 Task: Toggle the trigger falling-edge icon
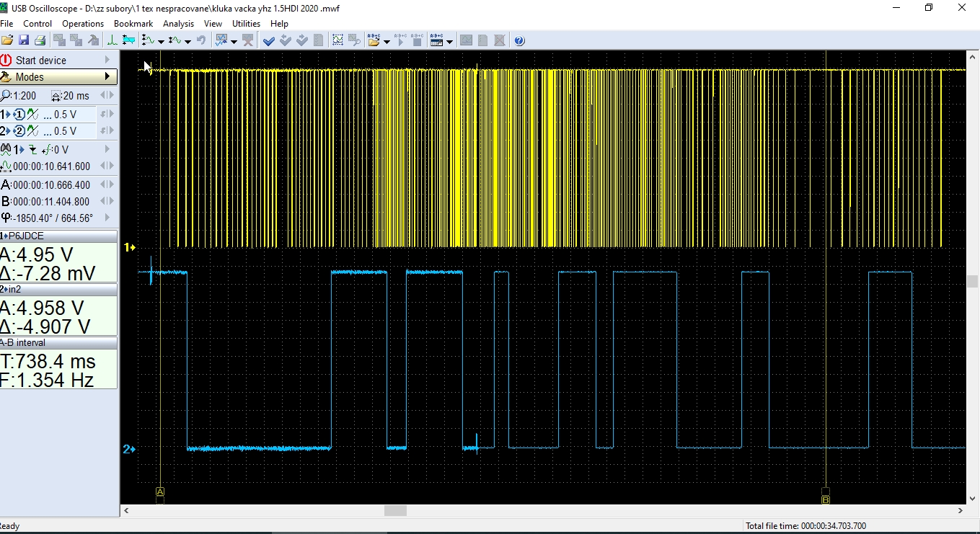[x=32, y=150]
